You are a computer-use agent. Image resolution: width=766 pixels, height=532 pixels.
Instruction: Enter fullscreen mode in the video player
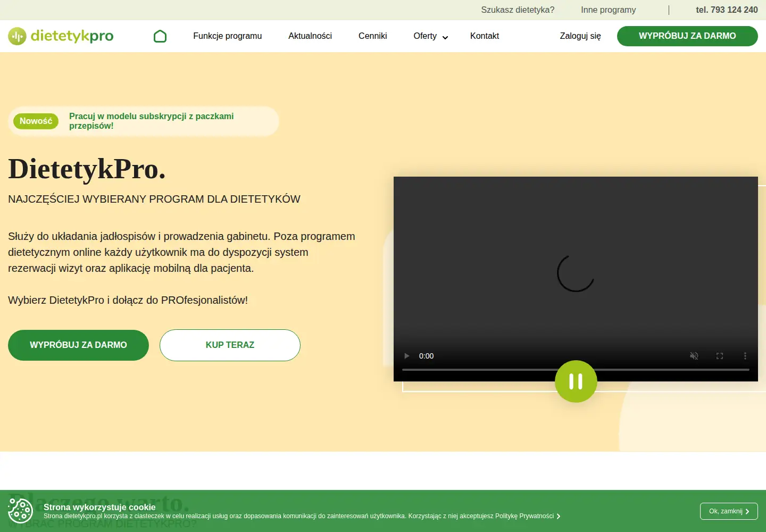click(720, 356)
